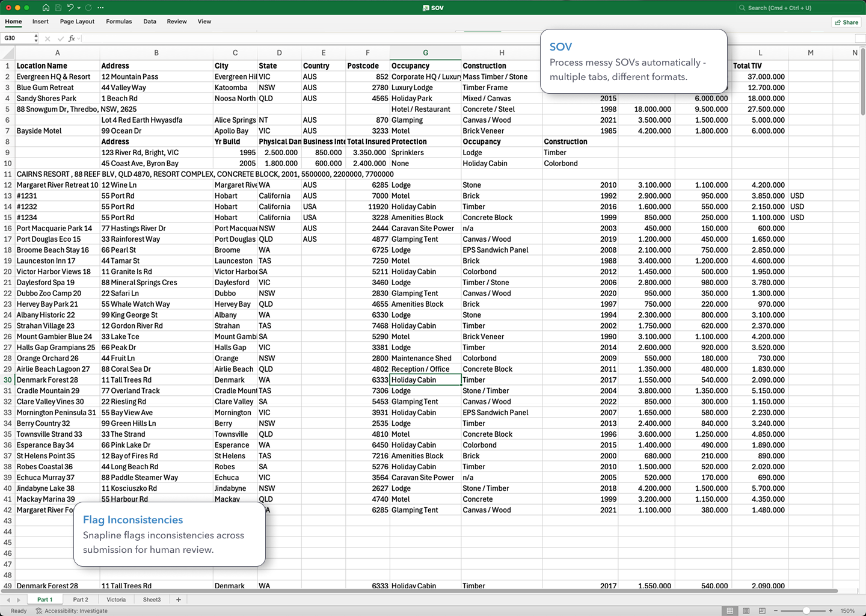Screen dimensions: 866x616
Task: Open the Formulas ribbon tab
Action: coord(118,22)
